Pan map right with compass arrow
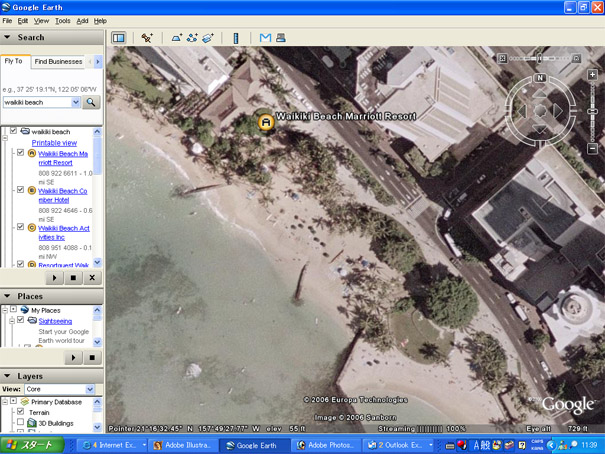605x454 pixels. point(558,111)
